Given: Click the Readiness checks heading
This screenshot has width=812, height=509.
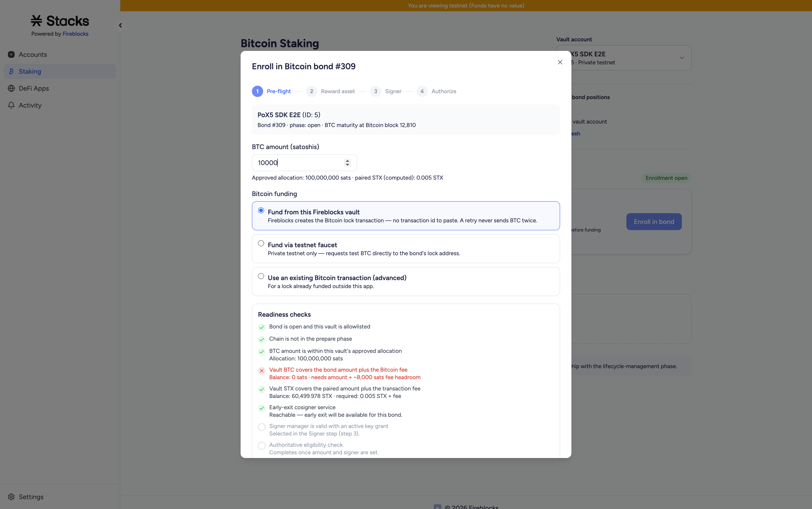Looking at the screenshot, I should [284, 314].
